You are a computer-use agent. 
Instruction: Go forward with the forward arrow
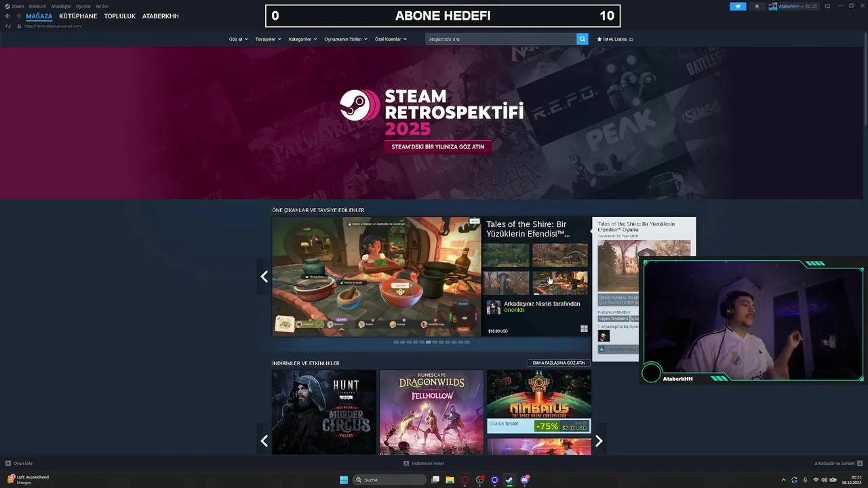pos(18,16)
